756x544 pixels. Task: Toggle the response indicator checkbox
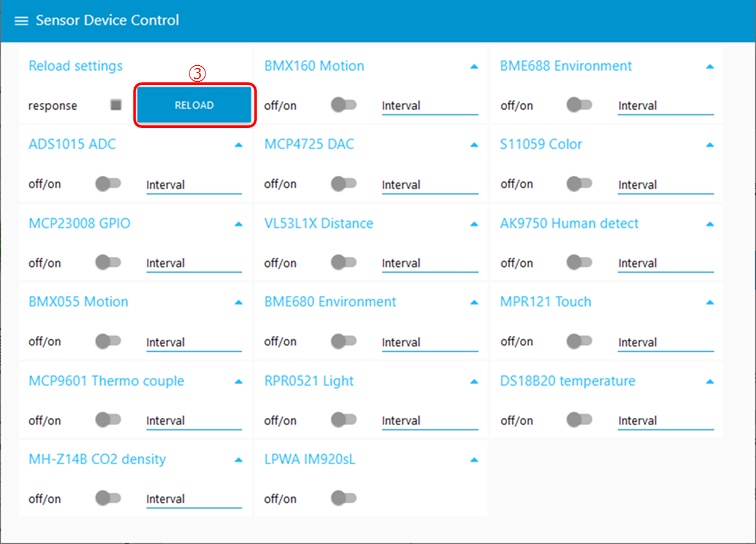116,105
